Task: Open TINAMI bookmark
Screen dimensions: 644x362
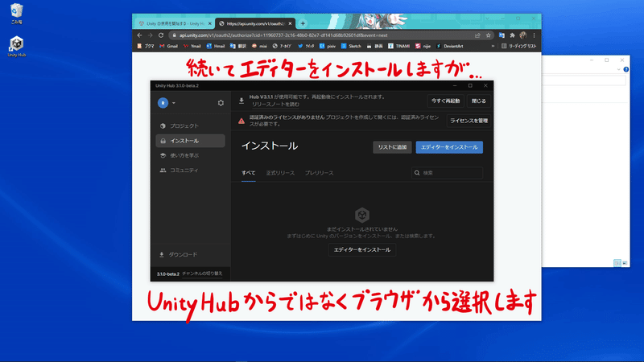Action: tap(398, 46)
